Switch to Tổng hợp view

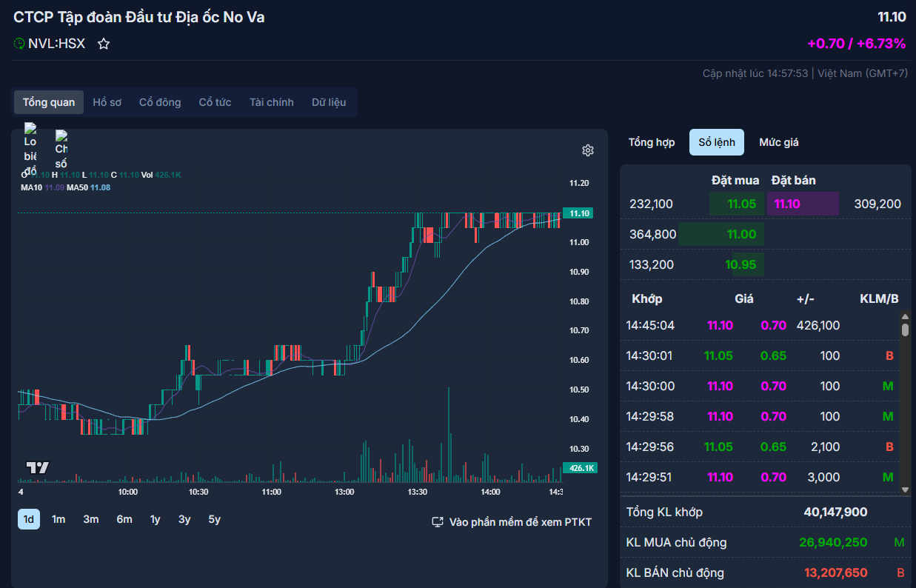tap(652, 142)
